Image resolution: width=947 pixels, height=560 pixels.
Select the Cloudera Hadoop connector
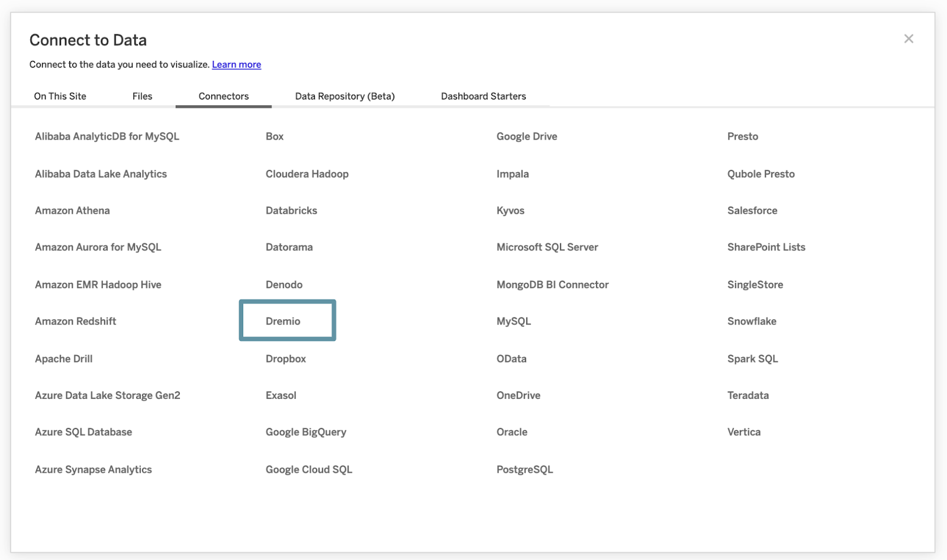point(307,173)
